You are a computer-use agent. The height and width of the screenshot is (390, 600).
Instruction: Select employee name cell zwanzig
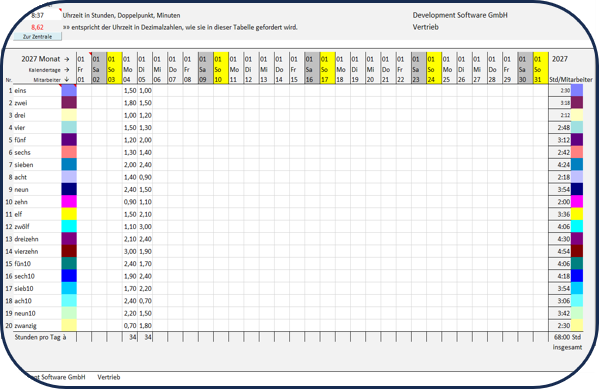(x=38, y=326)
